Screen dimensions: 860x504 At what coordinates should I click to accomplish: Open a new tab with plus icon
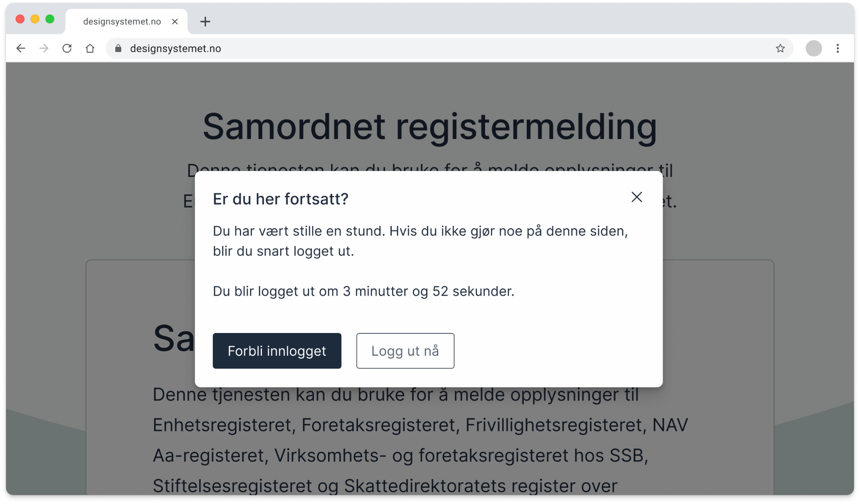tap(205, 21)
